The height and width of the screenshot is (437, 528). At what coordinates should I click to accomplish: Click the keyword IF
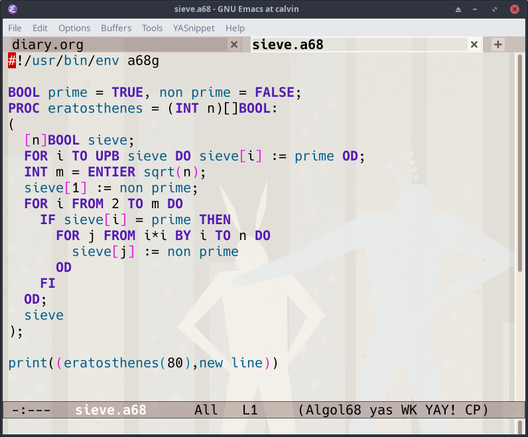click(x=47, y=220)
